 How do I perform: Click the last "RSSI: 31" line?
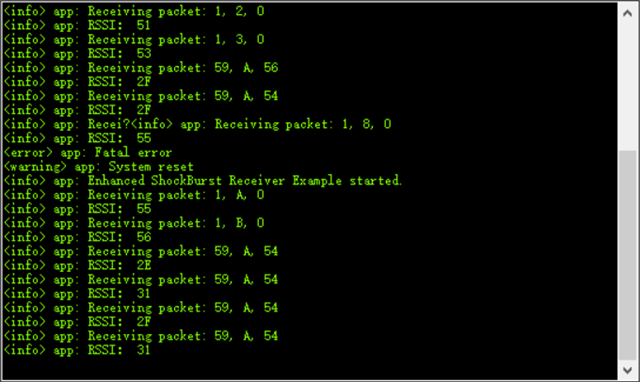pyautogui.click(x=77, y=350)
